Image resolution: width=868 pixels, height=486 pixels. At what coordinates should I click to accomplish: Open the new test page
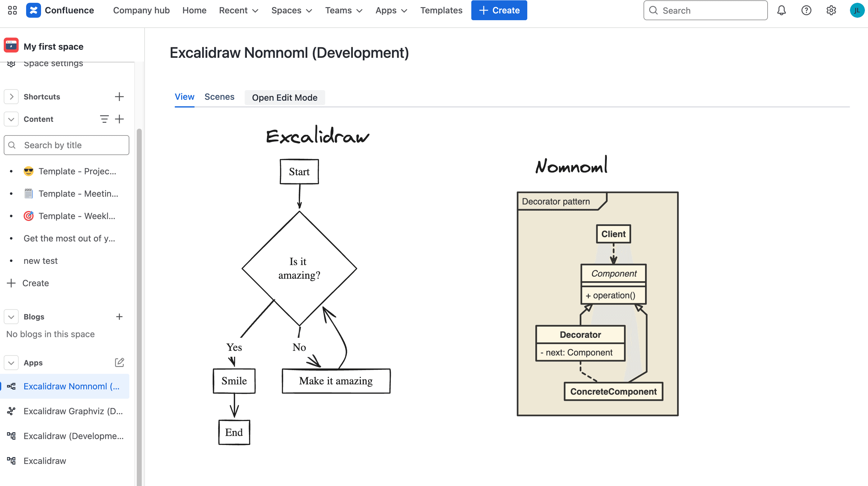[40, 261]
